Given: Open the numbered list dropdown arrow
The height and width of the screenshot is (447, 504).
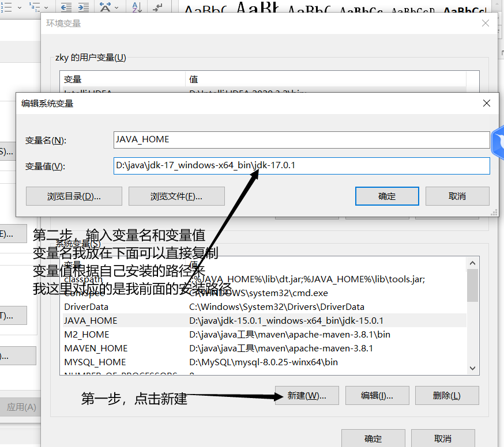Looking at the screenshot, I should (x=19, y=7).
